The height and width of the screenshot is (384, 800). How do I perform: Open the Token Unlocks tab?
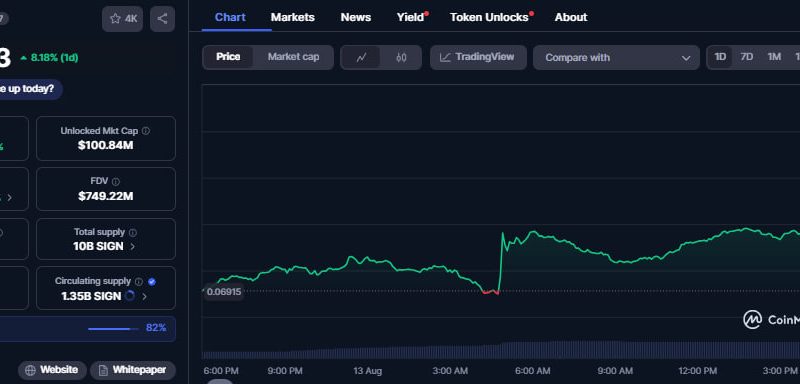click(489, 17)
